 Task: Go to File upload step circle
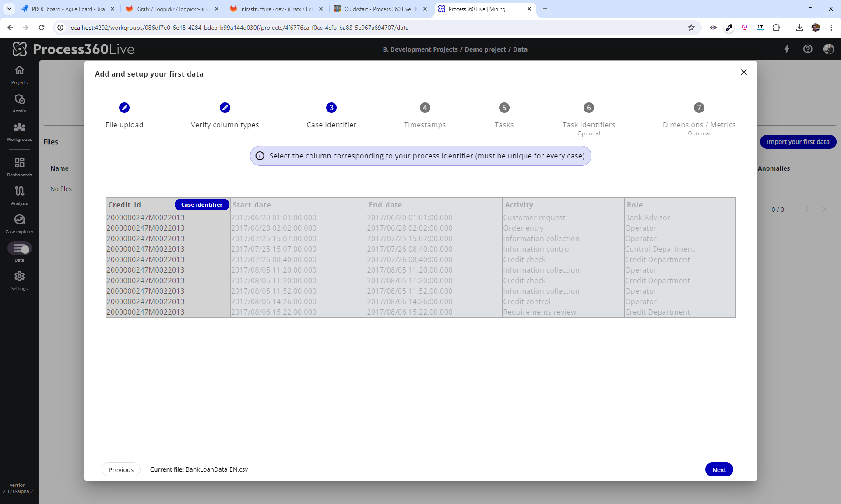124,108
